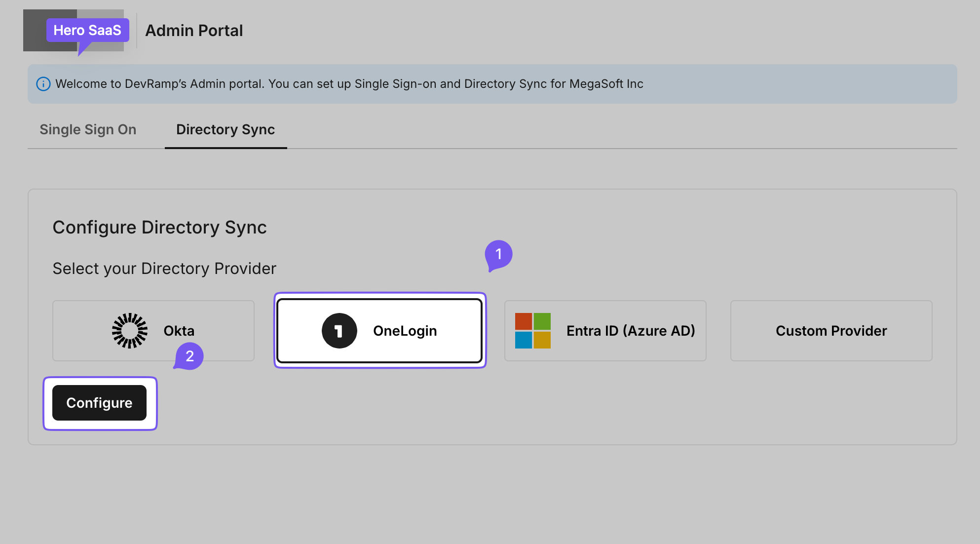Switch to the Single Sign On tab
The height and width of the screenshot is (544, 980).
[88, 129]
